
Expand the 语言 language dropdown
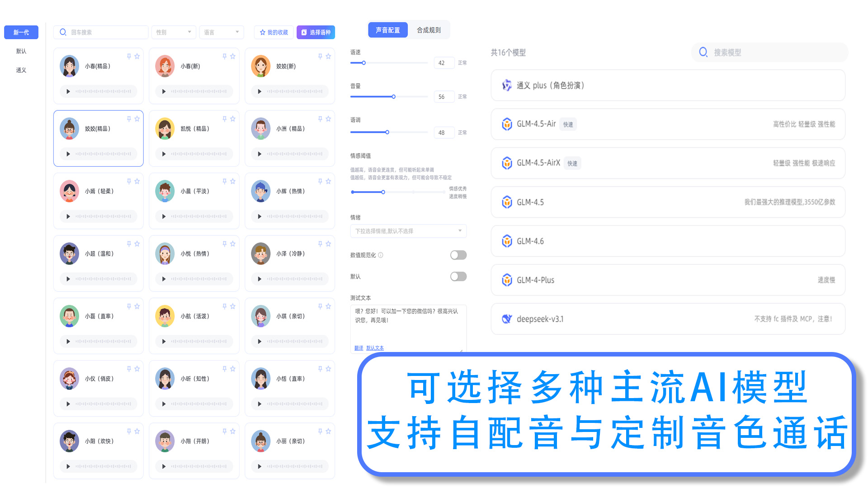(x=221, y=32)
